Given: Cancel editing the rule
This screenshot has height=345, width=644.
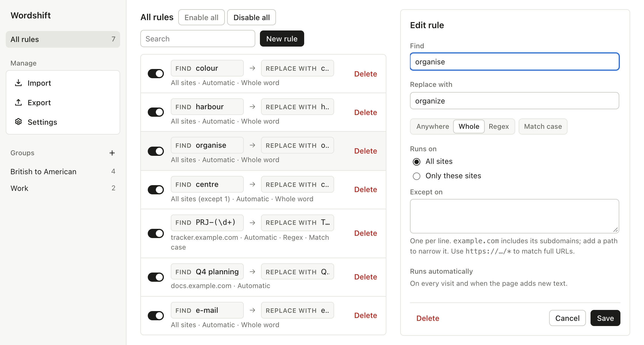Looking at the screenshot, I should [x=567, y=318].
